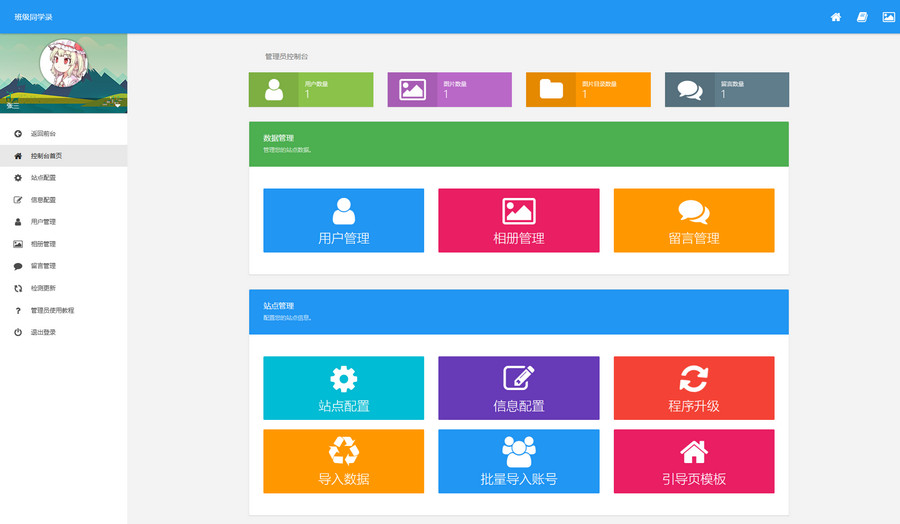900x524 pixels.
Task: Open the book icon in top bar
Action: [862, 17]
